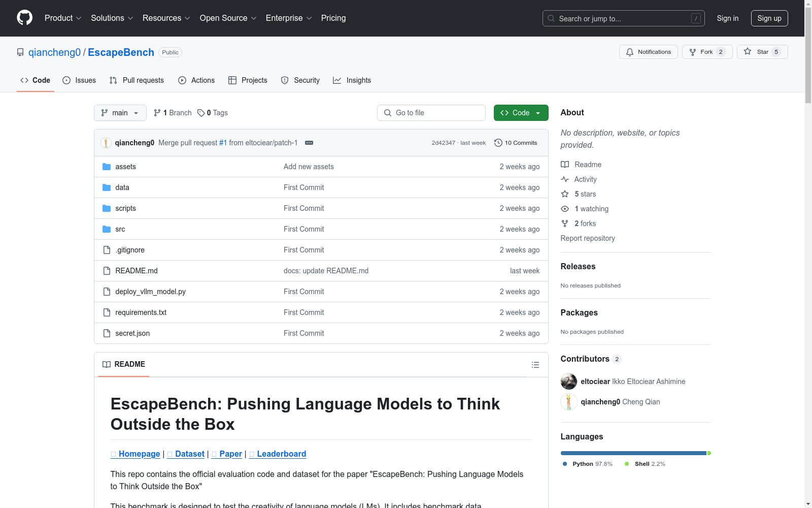Click the Sign up button
Screen dimensions: 812x508
pyautogui.click(x=769, y=18)
